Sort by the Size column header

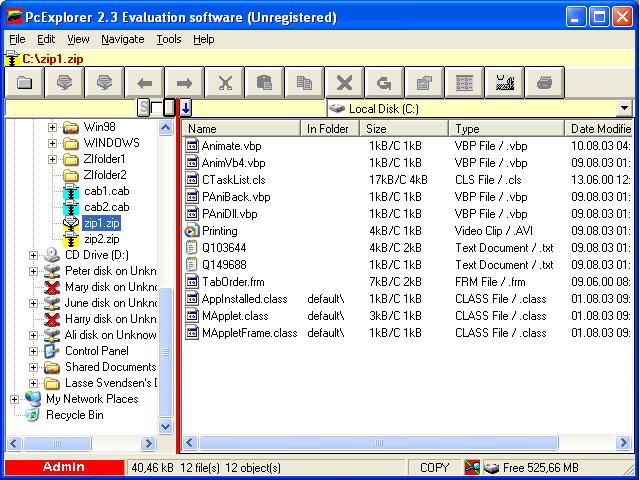click(404, 129)
